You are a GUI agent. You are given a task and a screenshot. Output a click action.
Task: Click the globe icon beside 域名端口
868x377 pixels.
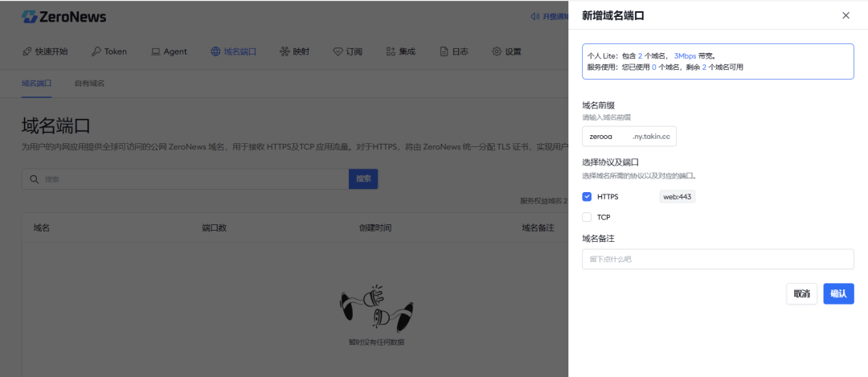click(215, 51)
